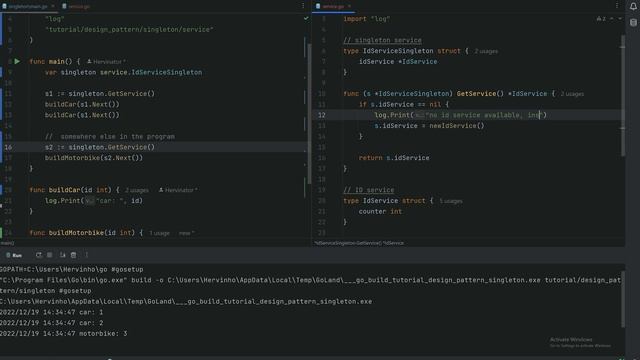The height and width of the screenshot is (360, 640).
Task: Open the Database tool window icon
Action: 633,22
